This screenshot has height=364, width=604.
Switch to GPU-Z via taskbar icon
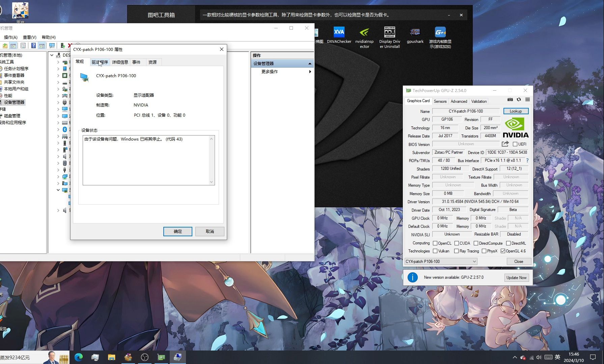point(161,357)
